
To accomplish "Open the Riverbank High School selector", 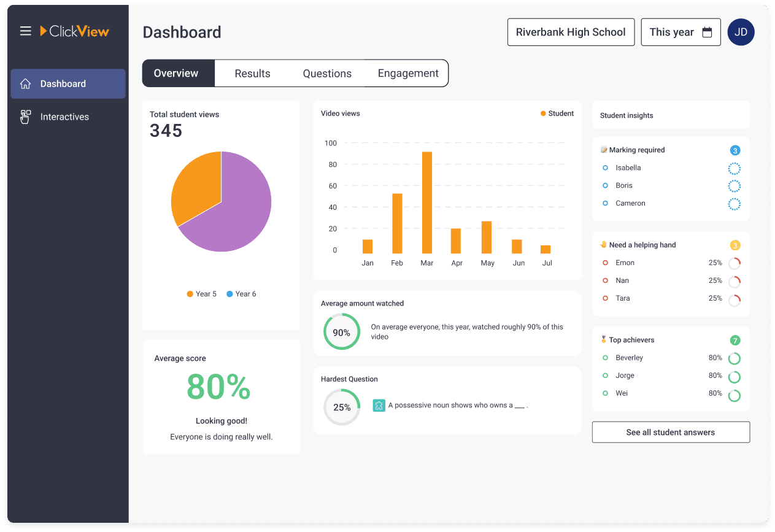I will pos(571,32).
